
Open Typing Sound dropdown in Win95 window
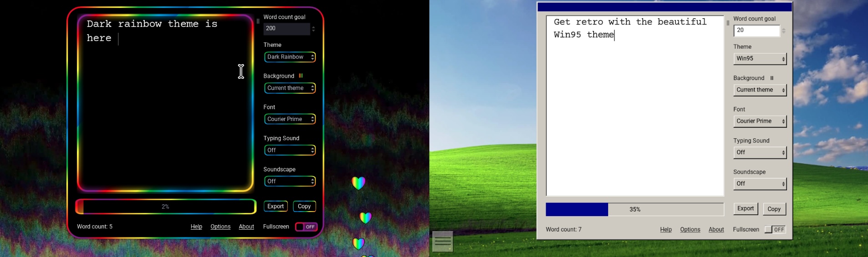760,152
